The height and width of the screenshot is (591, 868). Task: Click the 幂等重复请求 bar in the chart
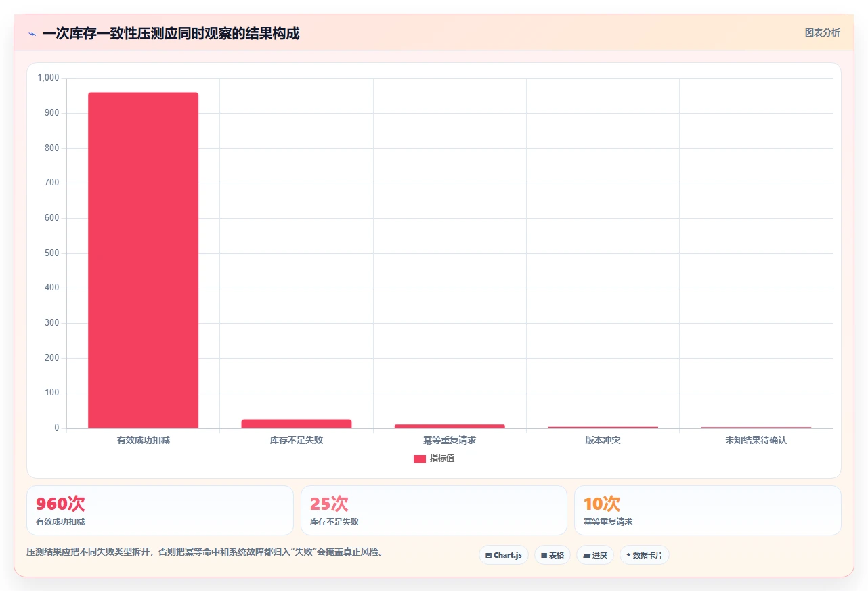(x=450, y=426)
